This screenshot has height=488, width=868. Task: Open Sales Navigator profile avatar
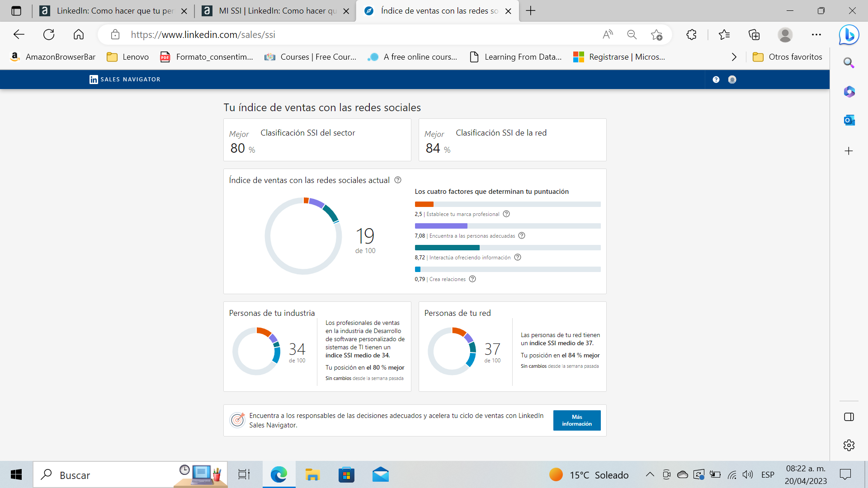732,80
